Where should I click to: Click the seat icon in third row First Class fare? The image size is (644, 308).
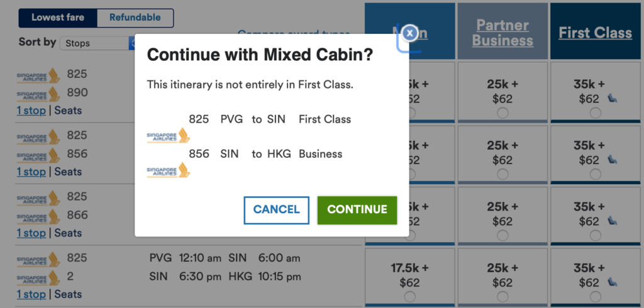tap(613, 221)
